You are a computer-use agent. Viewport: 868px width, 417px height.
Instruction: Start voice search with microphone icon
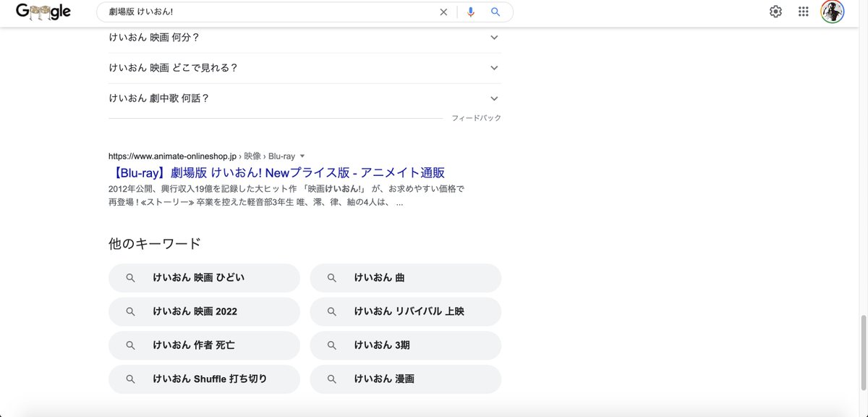pyautogui.click(x=471, y=12)
